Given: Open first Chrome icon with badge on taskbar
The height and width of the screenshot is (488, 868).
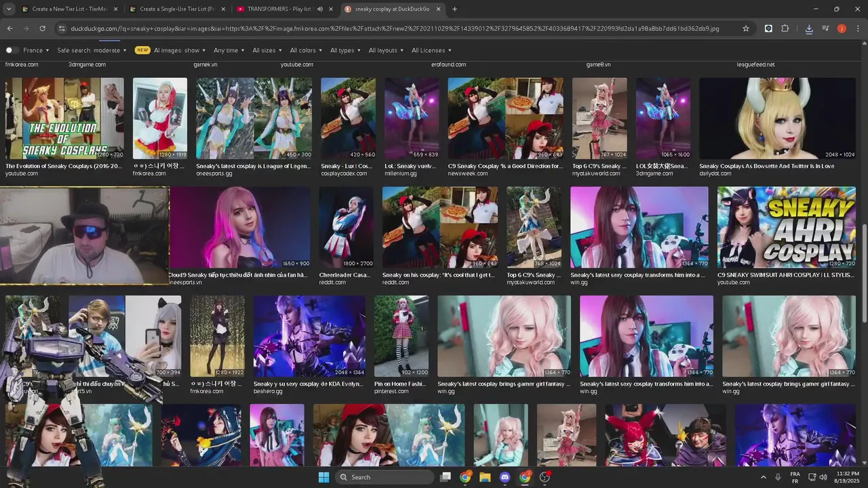Looking at the screenshot, I should tap(465, 477).
